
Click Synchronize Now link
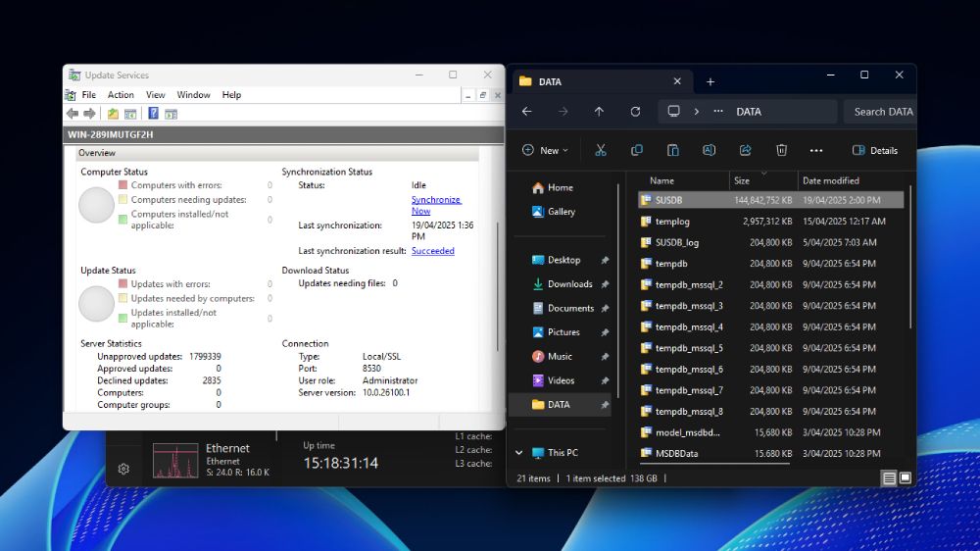tap(436, 205)
